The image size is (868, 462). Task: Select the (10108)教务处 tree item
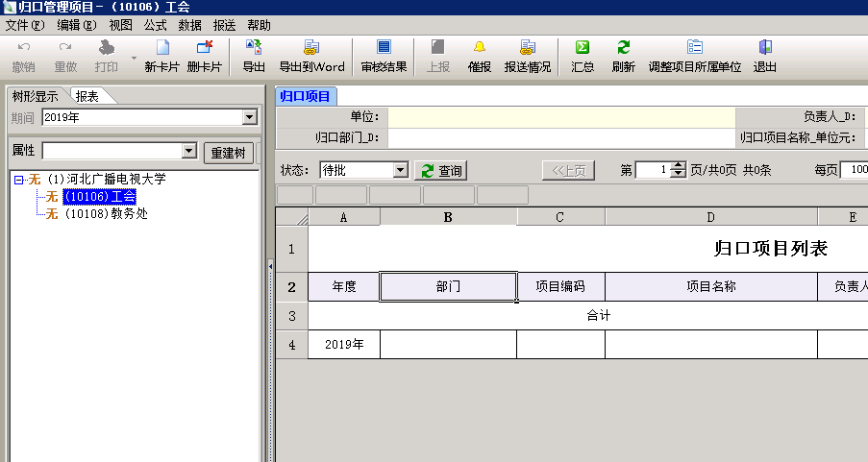pyautogui.click(x=105, y=213)
